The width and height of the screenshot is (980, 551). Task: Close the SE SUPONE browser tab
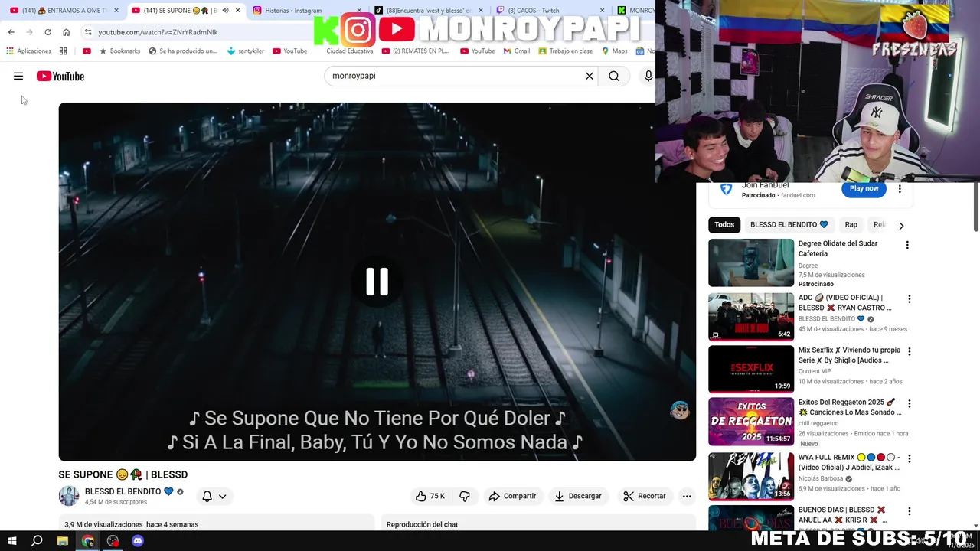pyautogui.click(x=237, y=11)
